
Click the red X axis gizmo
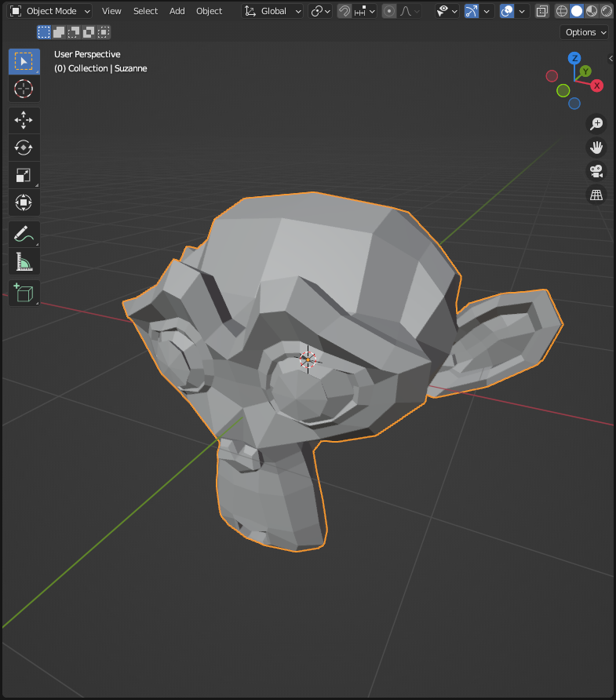click(597, 86)
